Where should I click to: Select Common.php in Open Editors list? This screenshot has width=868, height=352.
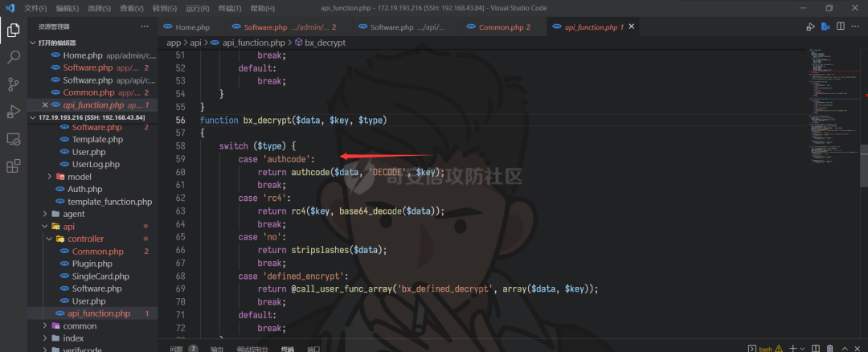92,92
